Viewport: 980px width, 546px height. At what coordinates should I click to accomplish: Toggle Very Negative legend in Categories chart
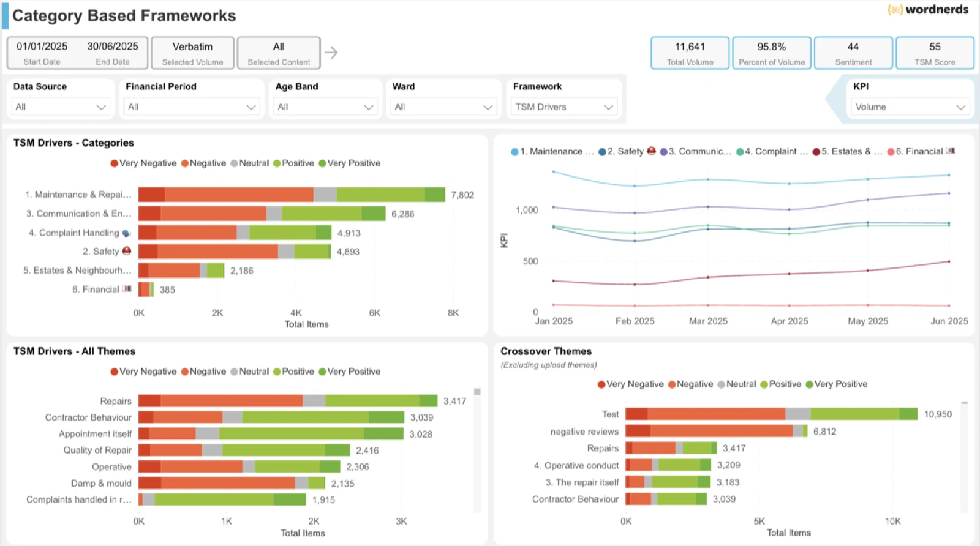pos(143,163)
